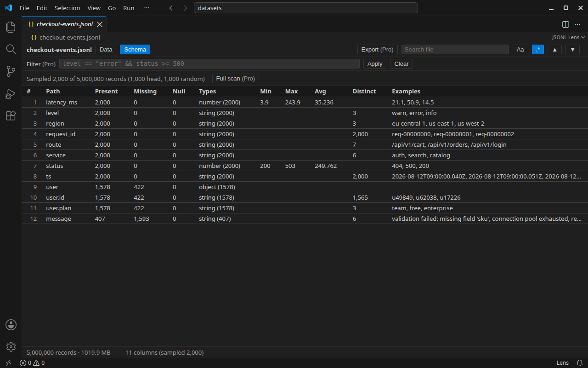Click the Path column header
Image resolution: width=588 pixels, height=368 pixels.
(53, 92)
